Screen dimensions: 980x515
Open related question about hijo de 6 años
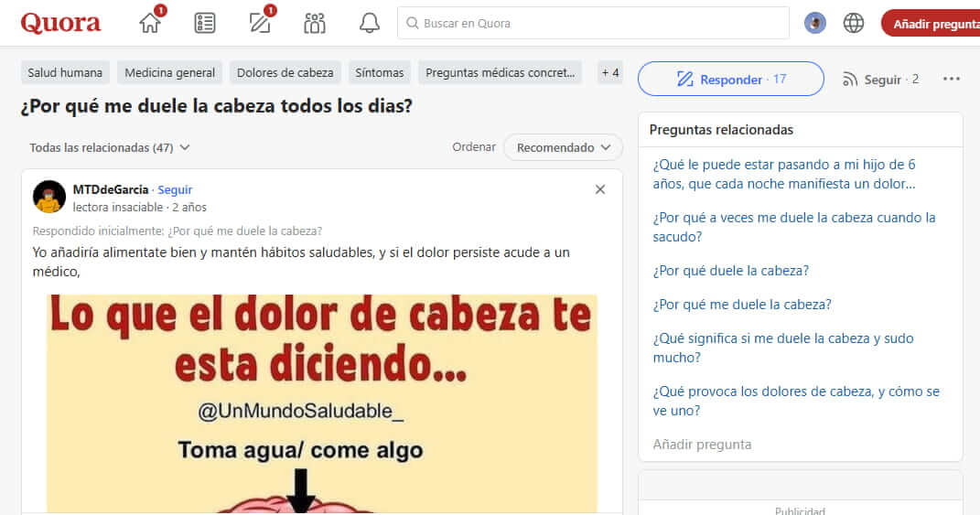click(x=784, y=174)
